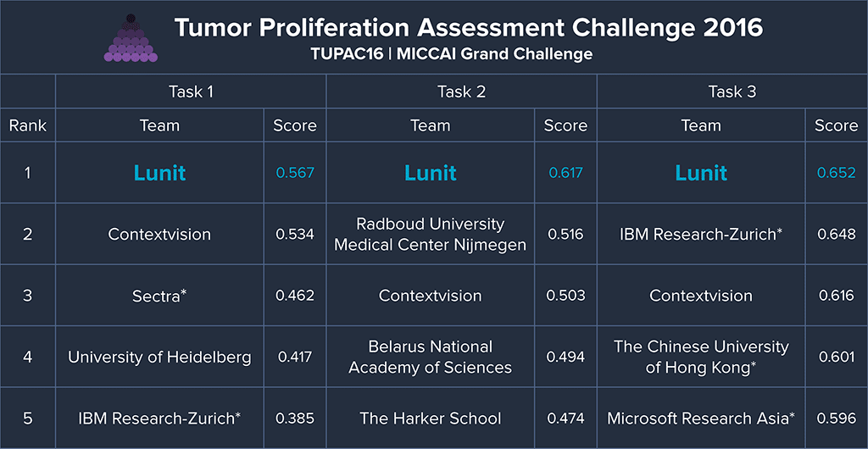Click the Score header under Task 2
Image resolution: width=868 pixels, height=449 pixels.
(x=565, y=125)
